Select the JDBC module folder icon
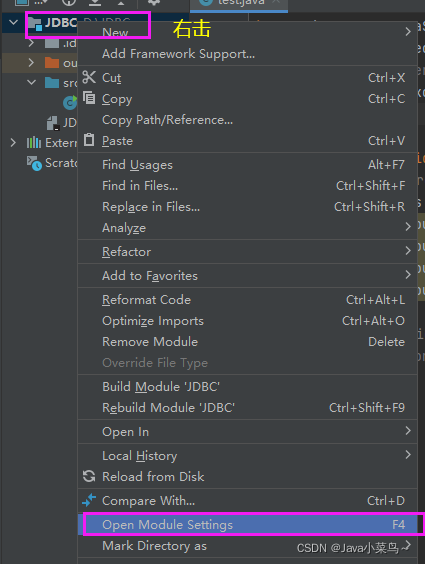This screenshot has width=425, height=564. [x=35, y=23]
